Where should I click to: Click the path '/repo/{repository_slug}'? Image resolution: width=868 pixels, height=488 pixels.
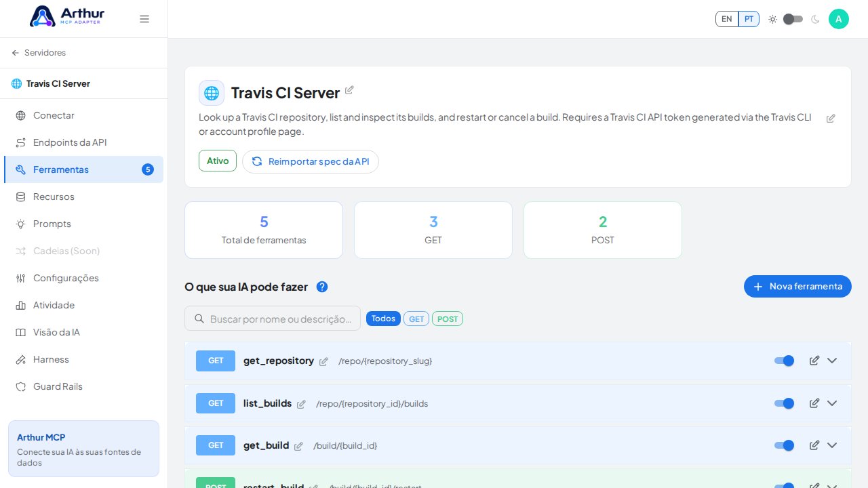[x=385, y=361]
